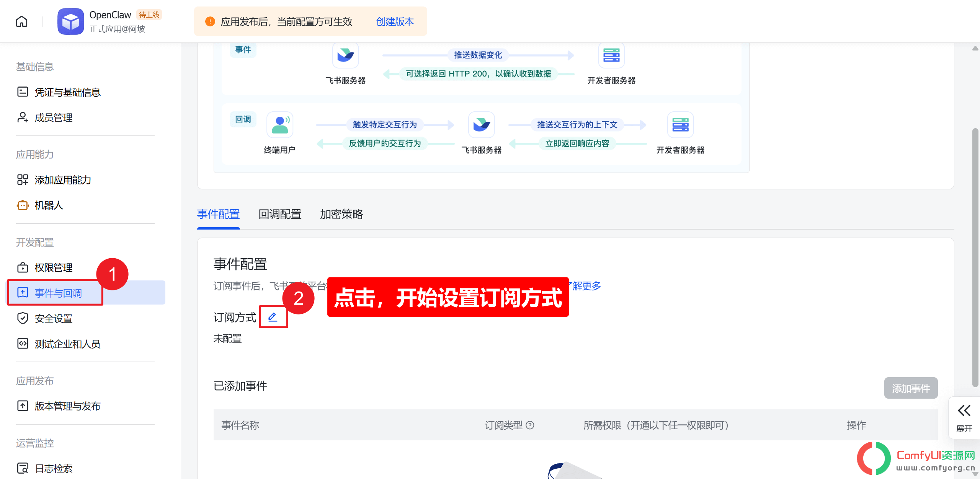Click the 添加事件 button
980x479 pixels.
pyautogui.click(x=911, y=388)
